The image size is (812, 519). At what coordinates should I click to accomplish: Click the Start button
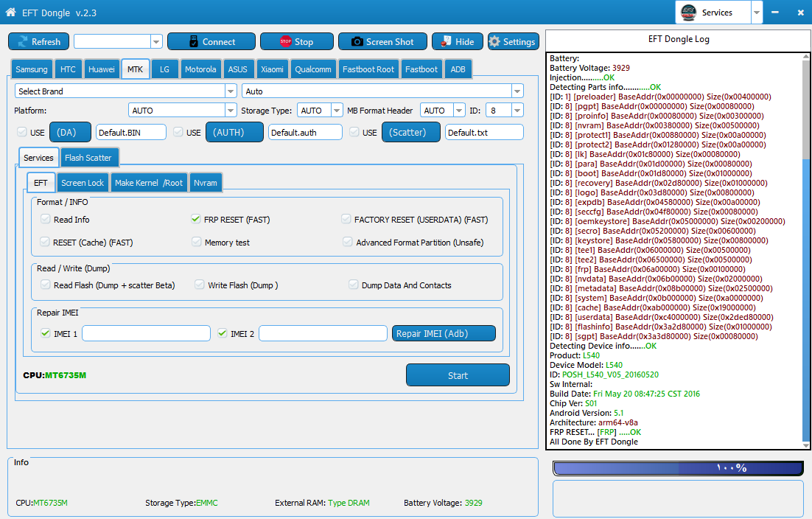(x=458, y=375)
